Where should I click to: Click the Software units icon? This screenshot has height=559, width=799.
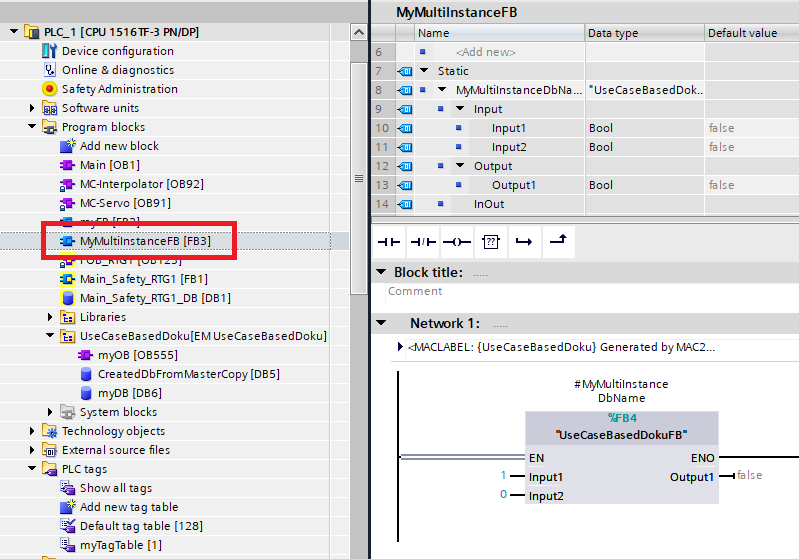click(49, 108)
